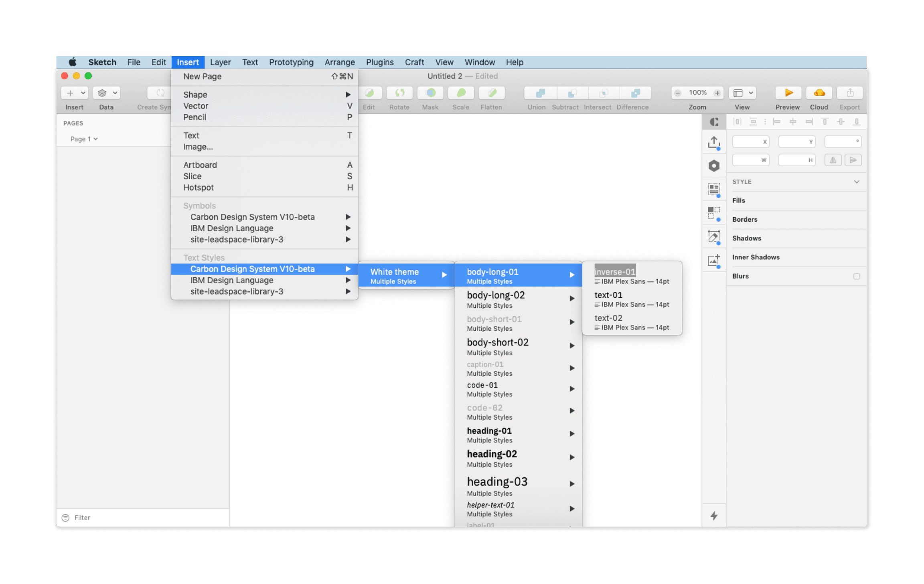Flip the selection vertically
924x584 pixels.
pyautogui.click(x=854, y=160)
